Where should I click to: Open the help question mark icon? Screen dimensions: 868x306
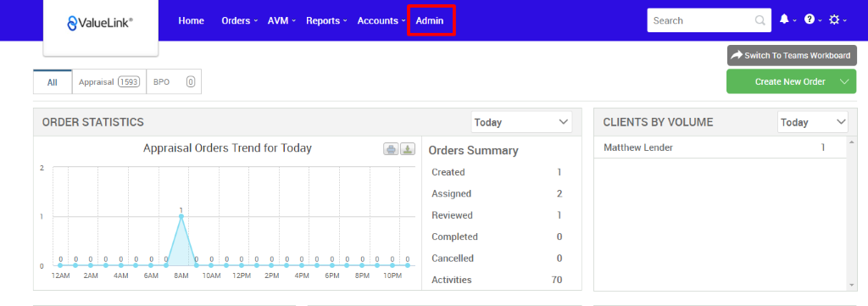click(810, 19)
